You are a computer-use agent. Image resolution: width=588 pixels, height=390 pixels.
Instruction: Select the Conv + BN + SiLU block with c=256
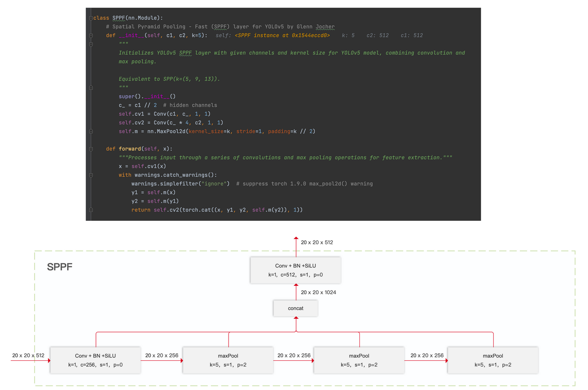pos(95,360)
